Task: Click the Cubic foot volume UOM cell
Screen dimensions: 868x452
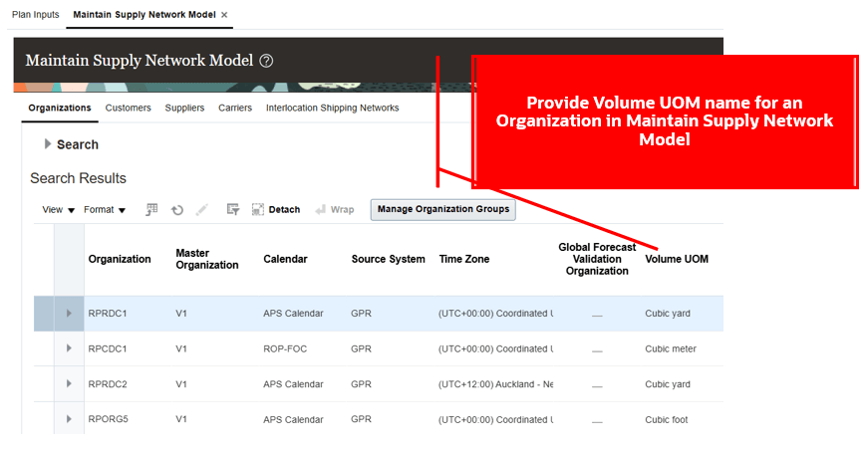Action: [x=666, y=419]
